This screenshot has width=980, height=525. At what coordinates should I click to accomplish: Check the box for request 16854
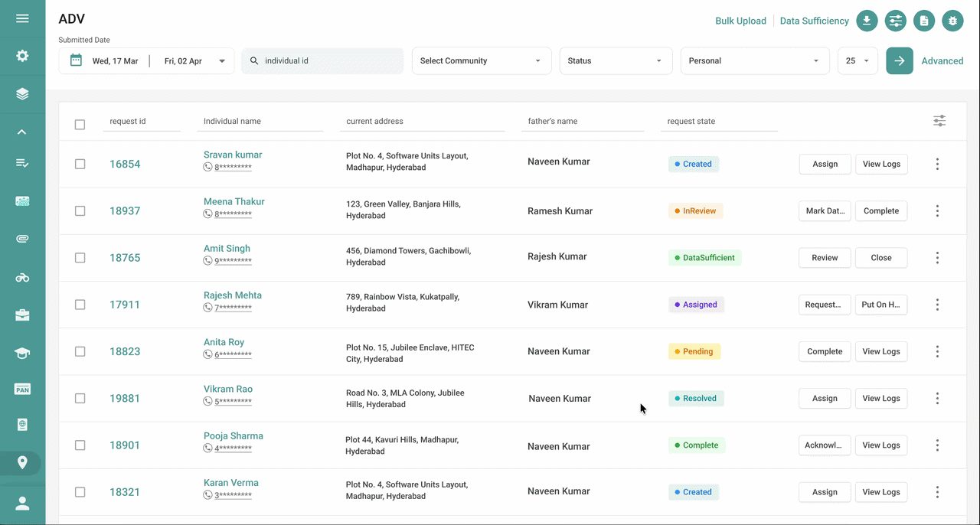[80, 164]
